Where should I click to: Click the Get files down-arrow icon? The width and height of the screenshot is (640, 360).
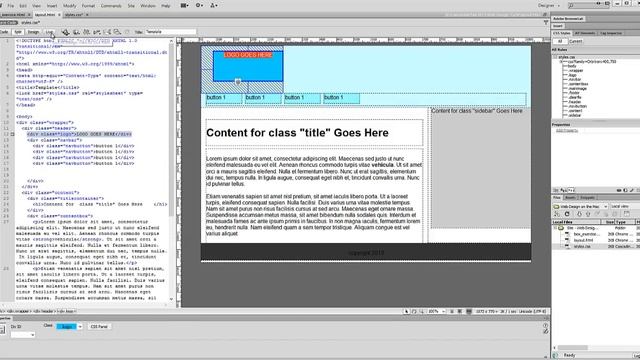[x=579, y=214]
